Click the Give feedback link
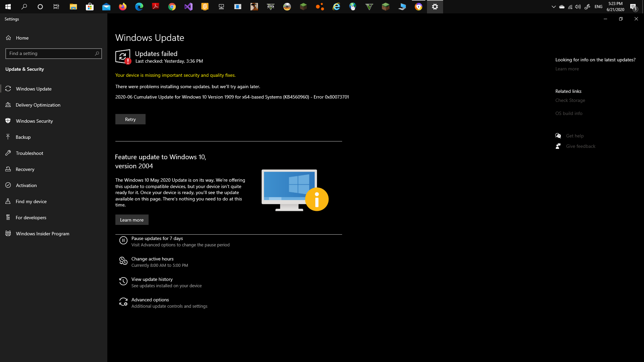 581,146
